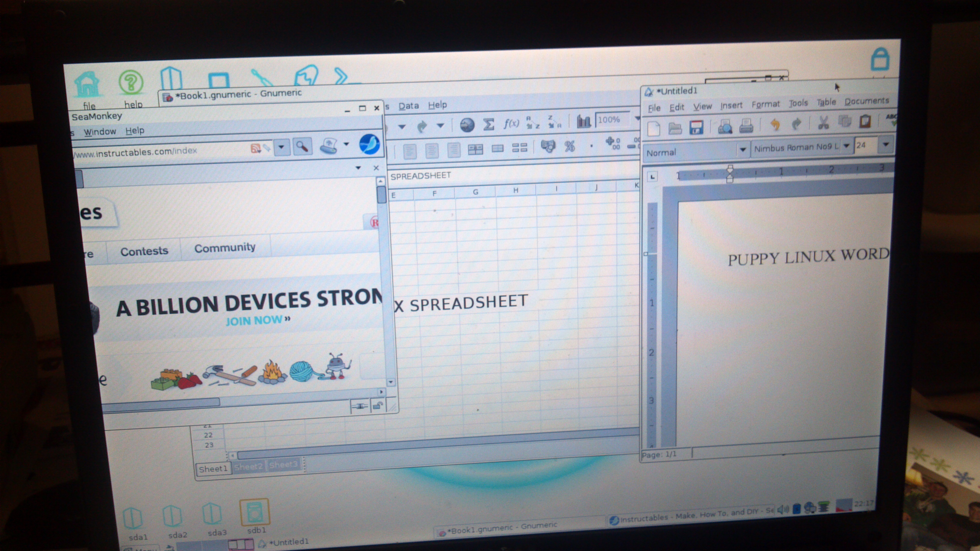Click the lock icon on the desktop
This screenshot has height=551, width=980.
[880, 59]
